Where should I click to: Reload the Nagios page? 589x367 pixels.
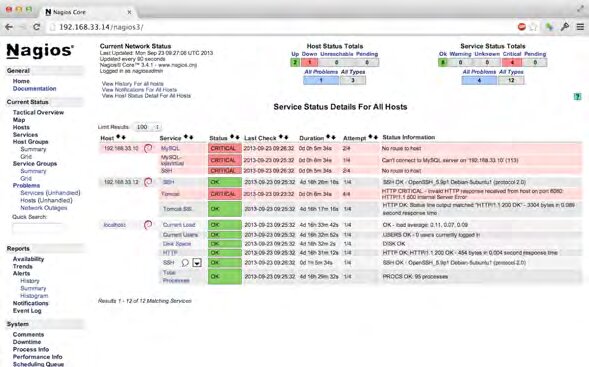point(36,27)
